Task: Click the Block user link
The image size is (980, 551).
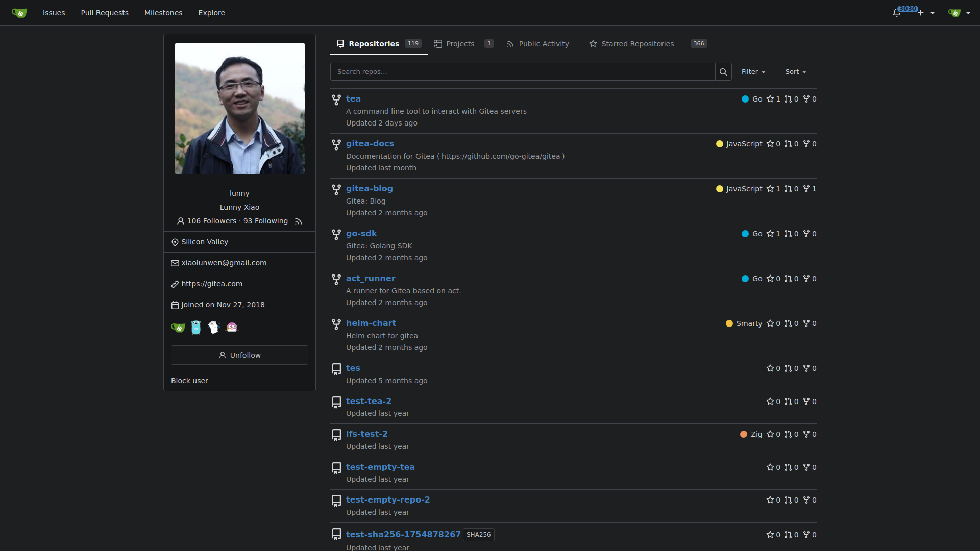Action: pyautogui.click(x=189, y=381)
